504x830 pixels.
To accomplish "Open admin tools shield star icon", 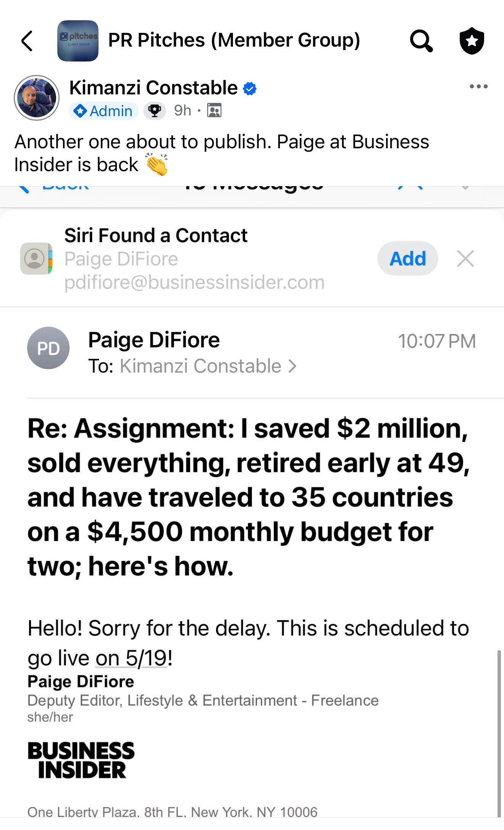I will pos(472,41).
